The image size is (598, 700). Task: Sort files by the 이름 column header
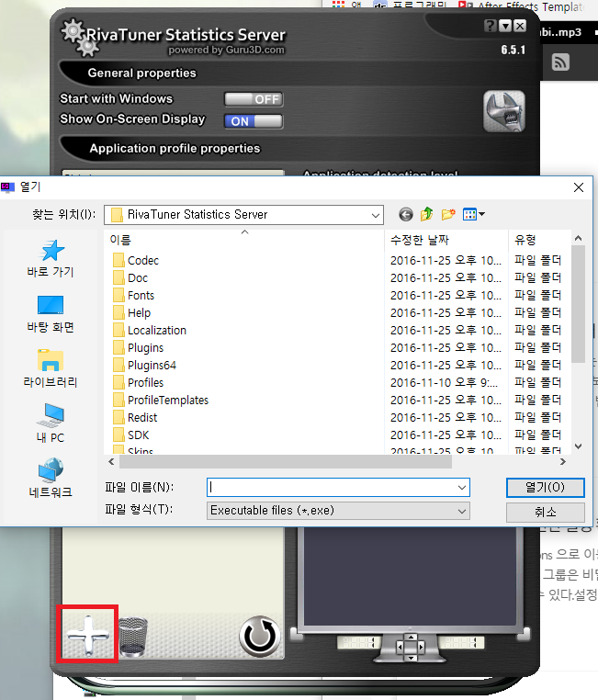(244, 240)
